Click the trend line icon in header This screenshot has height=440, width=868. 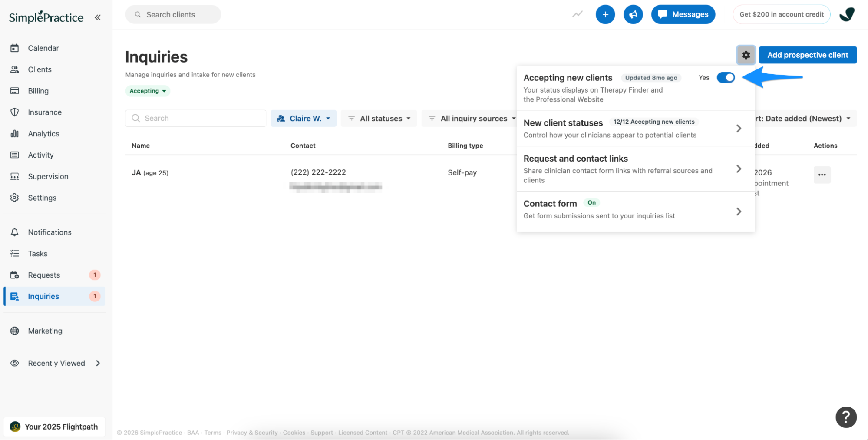coord(577,14)
